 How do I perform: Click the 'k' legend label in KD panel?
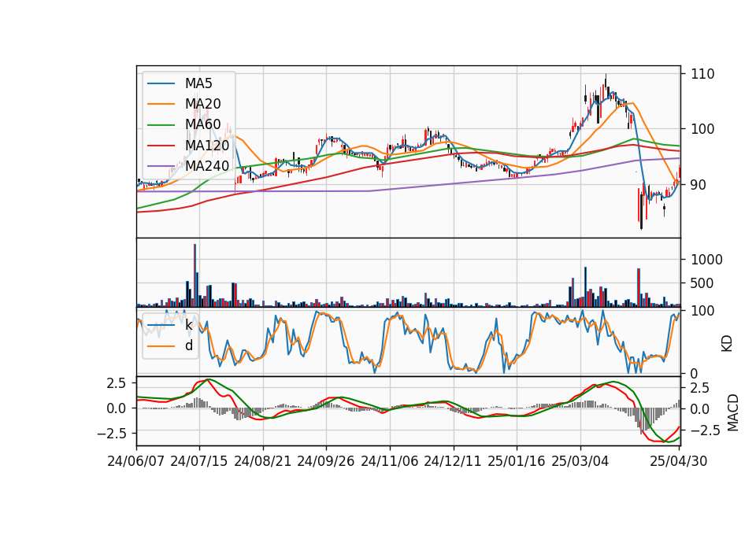click(189, 325)
